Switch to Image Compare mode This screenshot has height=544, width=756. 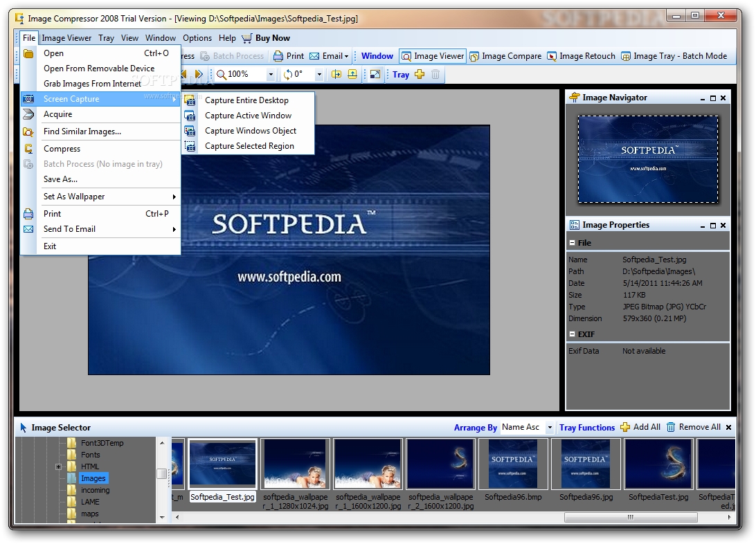point(506,56)
